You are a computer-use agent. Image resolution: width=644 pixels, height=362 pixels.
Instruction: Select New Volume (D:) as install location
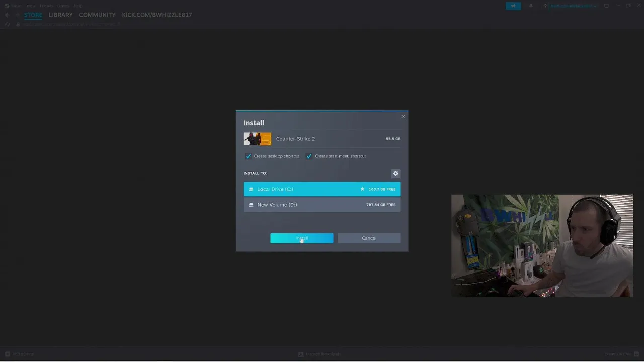point(322,205)
